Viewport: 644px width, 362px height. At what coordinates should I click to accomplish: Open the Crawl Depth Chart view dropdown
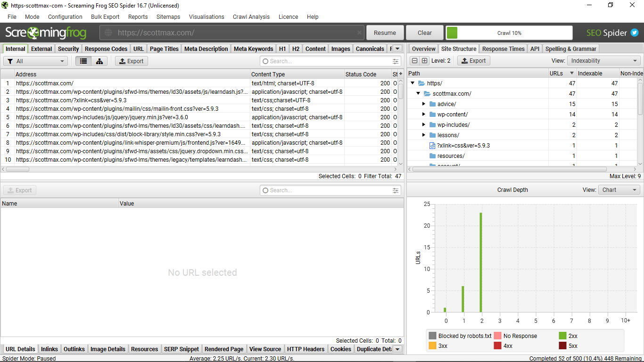(x=619, y=190)
